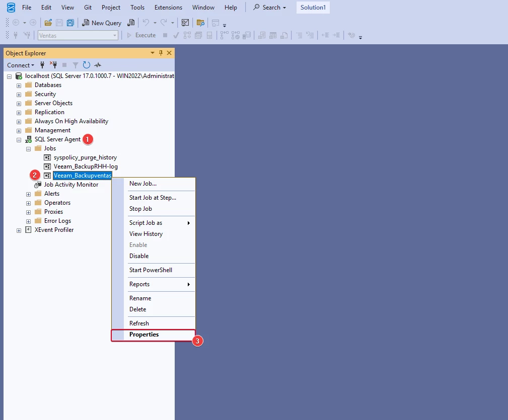508x420 pixels.
Task: Open Object Explorer window position dropdown arrow
Action: (152, 53)
